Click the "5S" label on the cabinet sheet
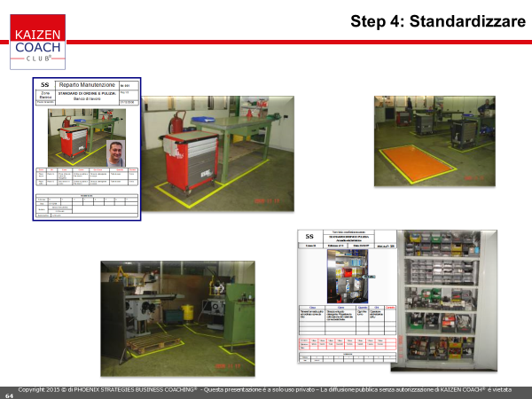 click(x=309, y=236)
